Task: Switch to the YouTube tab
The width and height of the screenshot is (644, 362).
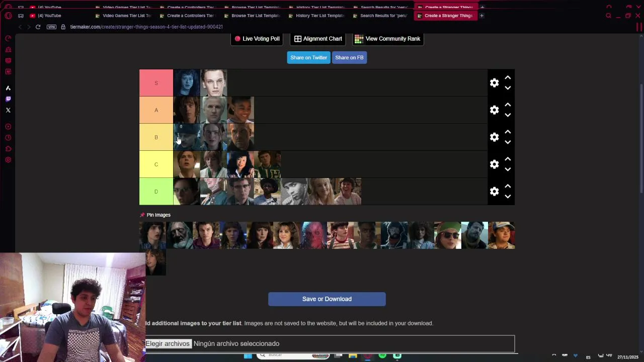Action: [x=49, y=16]
